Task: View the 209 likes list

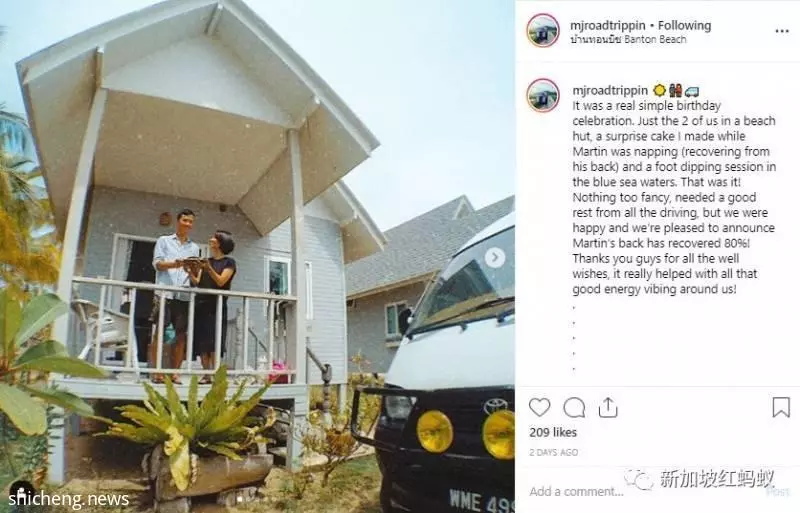Action: [553, 432]
